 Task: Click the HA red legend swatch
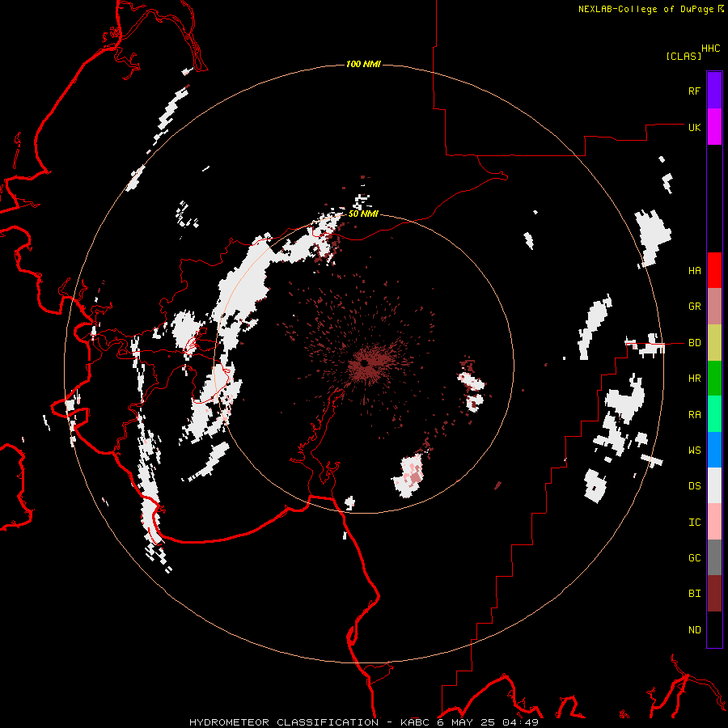click(x=714, y=270)
